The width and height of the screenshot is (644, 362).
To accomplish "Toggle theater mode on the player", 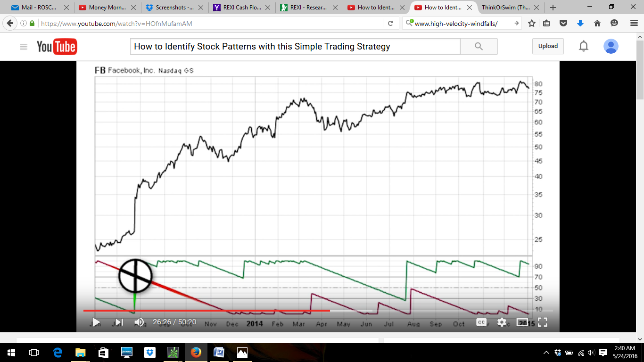I will [x=522, y=322].
